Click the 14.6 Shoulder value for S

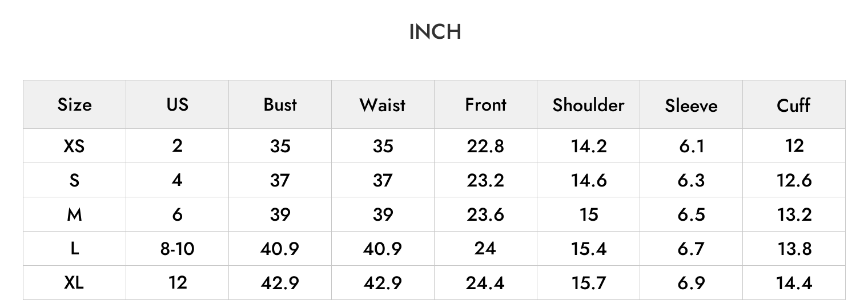tap(589, 180)
